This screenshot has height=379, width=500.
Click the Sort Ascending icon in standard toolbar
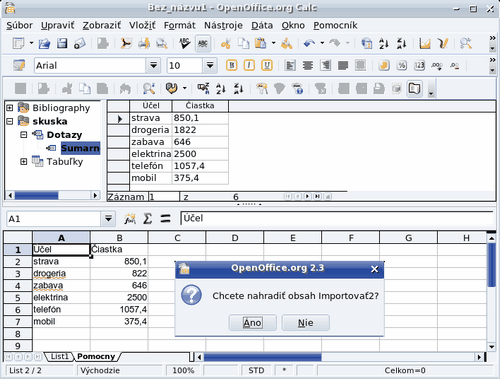(x=384, y=43)
